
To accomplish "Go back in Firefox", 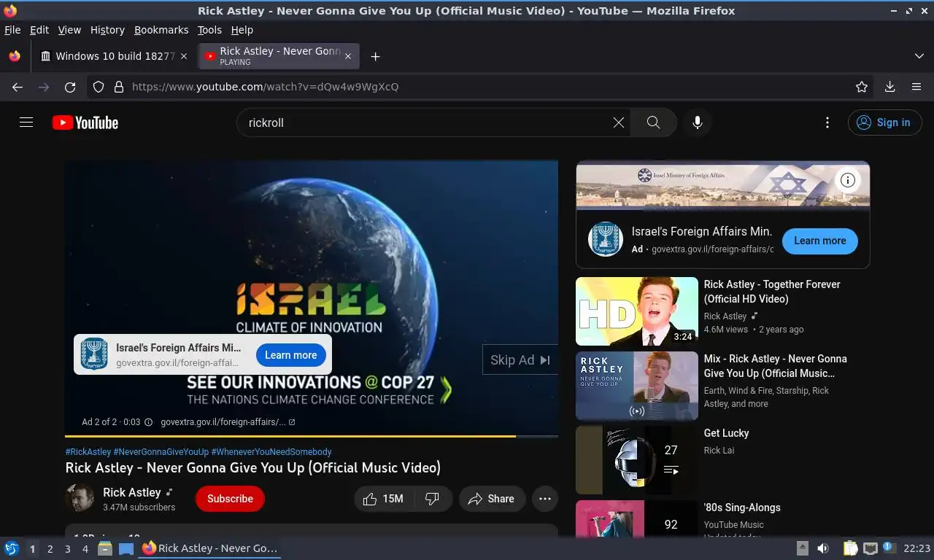I will pyautogui.click(x=18, y=87).
